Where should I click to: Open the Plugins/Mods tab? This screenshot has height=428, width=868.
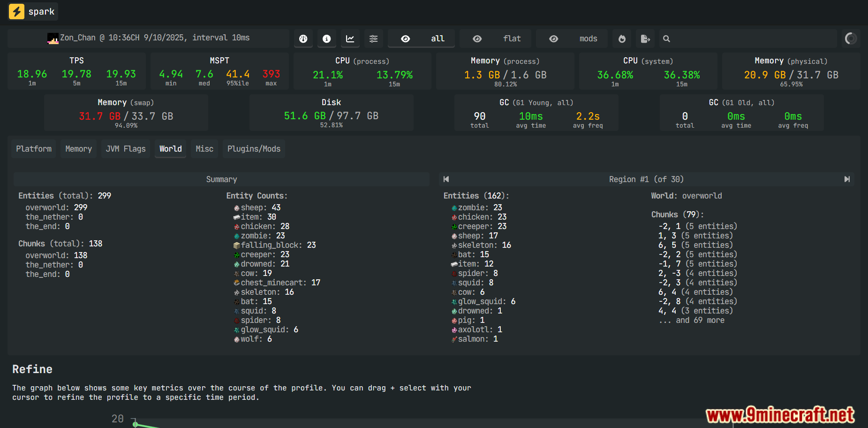[254, 149]
